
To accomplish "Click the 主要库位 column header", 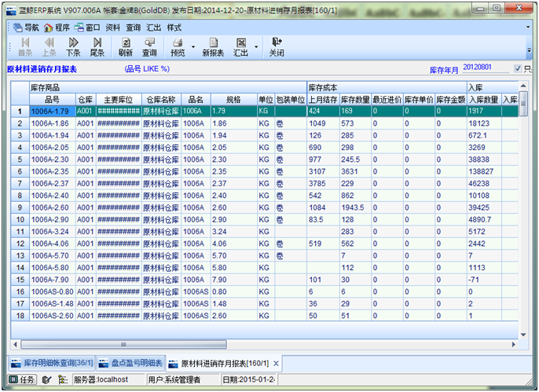I will [x=119, y=100].
